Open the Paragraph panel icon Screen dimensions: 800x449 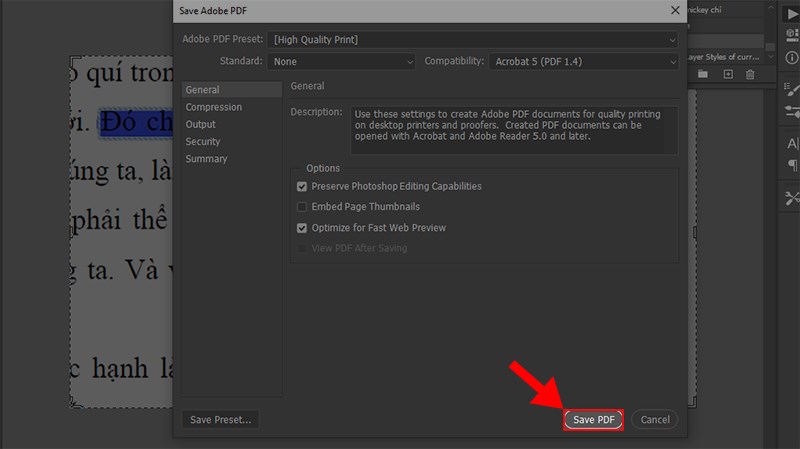[791, 166]
